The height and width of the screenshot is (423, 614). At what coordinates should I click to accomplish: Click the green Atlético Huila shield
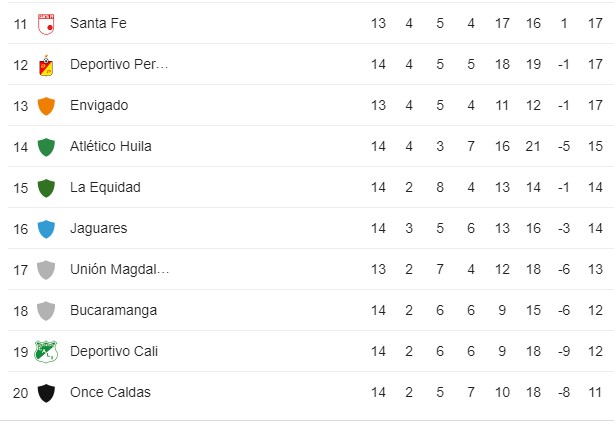(46, 147)
